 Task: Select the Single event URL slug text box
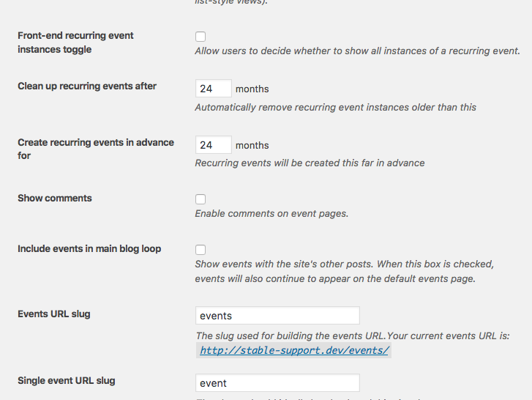[x=277, y=383]
